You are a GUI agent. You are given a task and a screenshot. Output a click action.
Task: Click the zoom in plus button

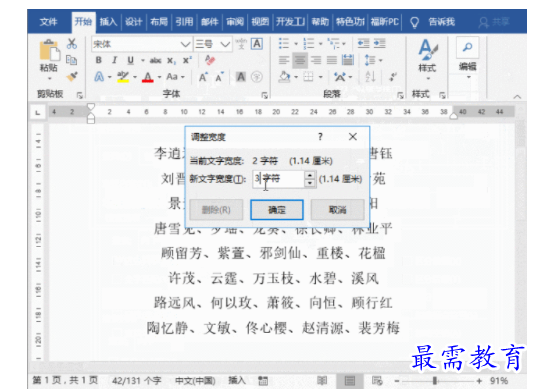click(x=479, y=380)
